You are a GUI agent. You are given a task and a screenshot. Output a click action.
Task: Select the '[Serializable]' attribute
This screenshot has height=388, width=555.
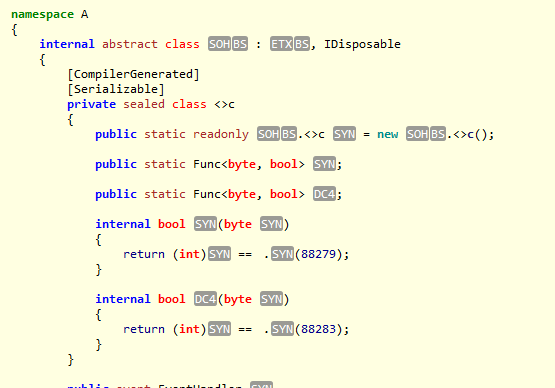pyautogui.click(x=116, y=89)
